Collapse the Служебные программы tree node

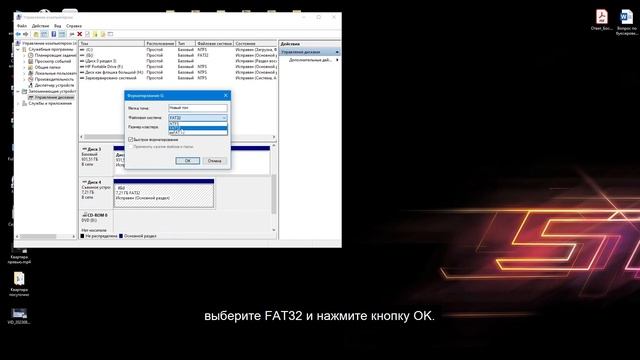(18, 49)
